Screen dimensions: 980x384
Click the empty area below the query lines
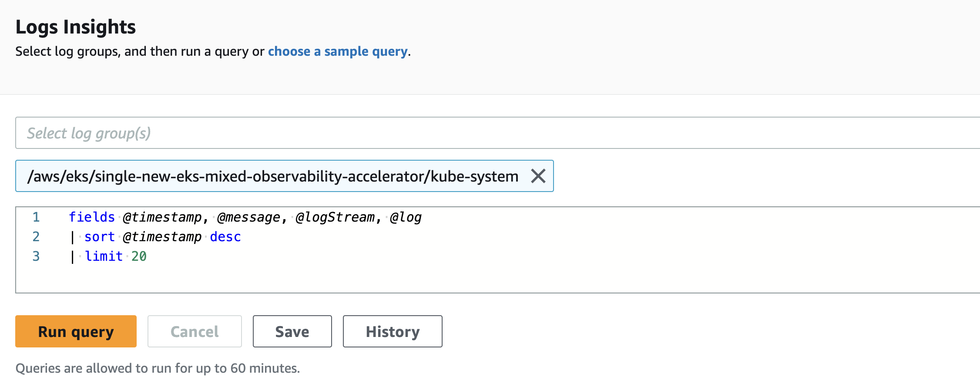(x=497, y=279)
